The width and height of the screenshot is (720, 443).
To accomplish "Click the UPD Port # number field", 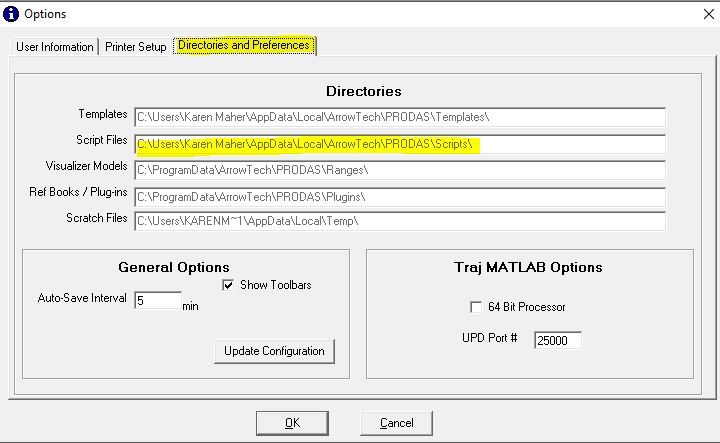I will click(557, 340).
